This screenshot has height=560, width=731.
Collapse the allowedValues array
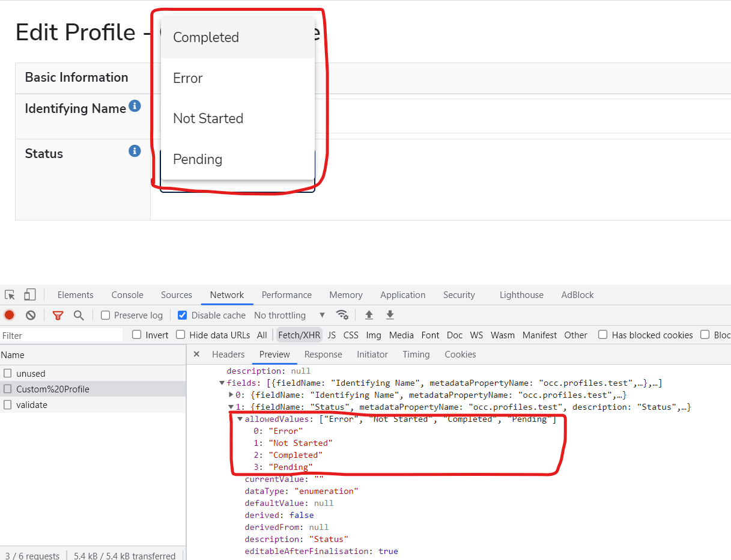[x=240, y=419]
